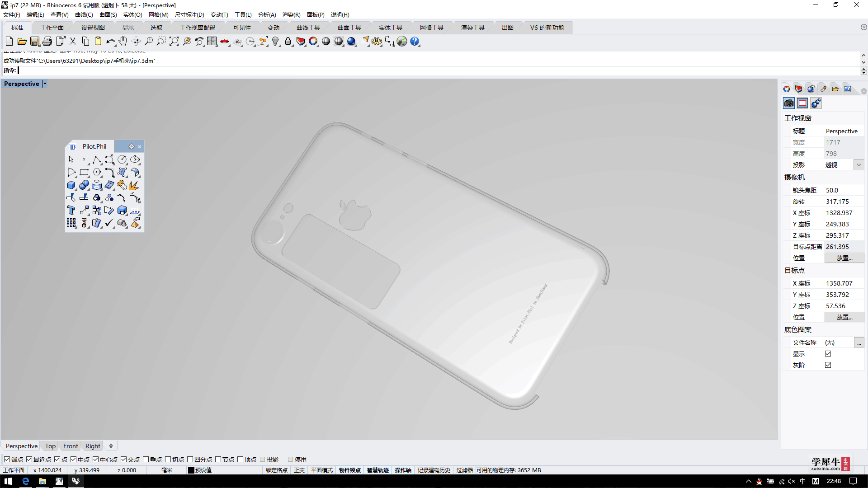The width and height of the screenshot is (868, 488).
Task: Print using the printer icon
Action: [47, 42]
